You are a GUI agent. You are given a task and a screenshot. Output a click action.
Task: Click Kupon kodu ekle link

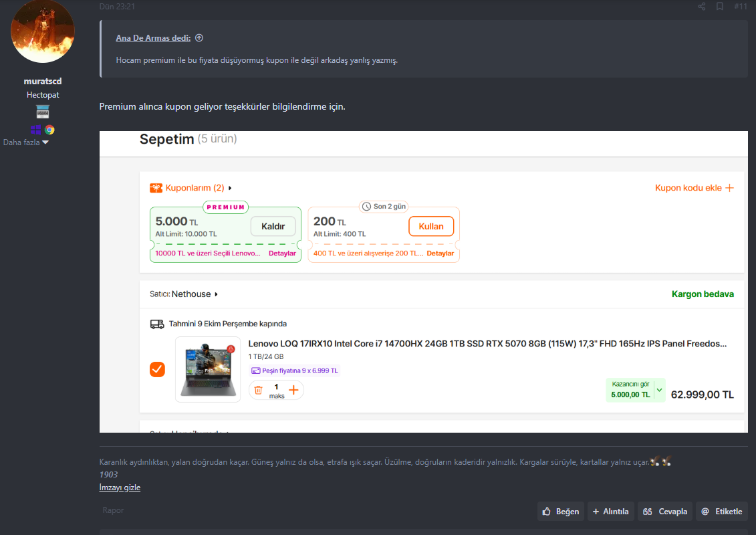(x=688, y=188)
